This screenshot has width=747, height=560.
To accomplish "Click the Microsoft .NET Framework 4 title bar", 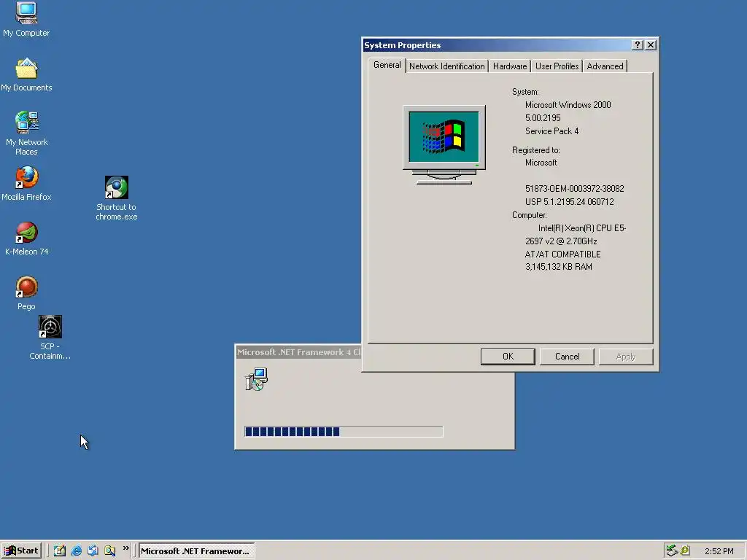I will click(x=298, y=352).
